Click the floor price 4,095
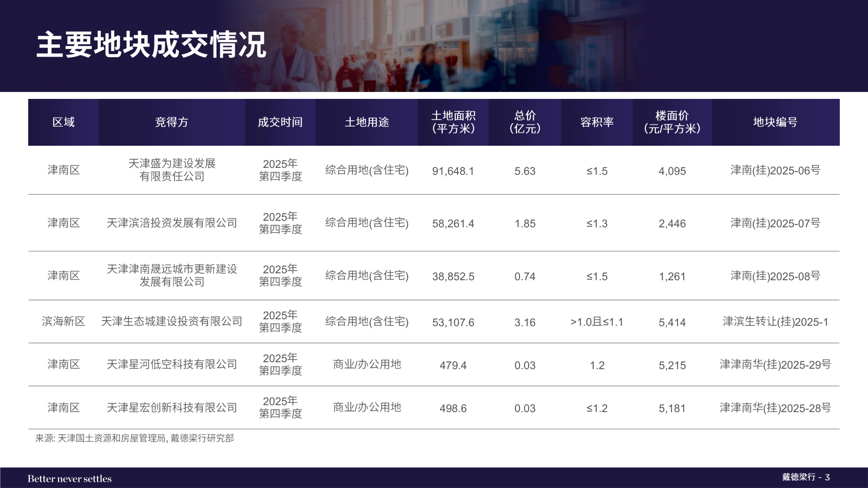Image resolution: width=868 pixels, height=488 pixels. [x=672, y=171]
